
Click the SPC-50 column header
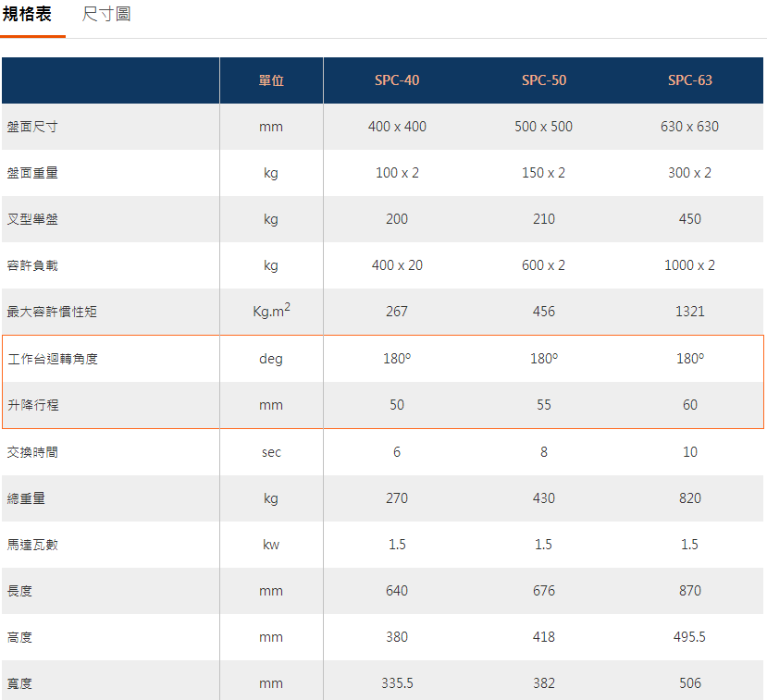point(544,80)
